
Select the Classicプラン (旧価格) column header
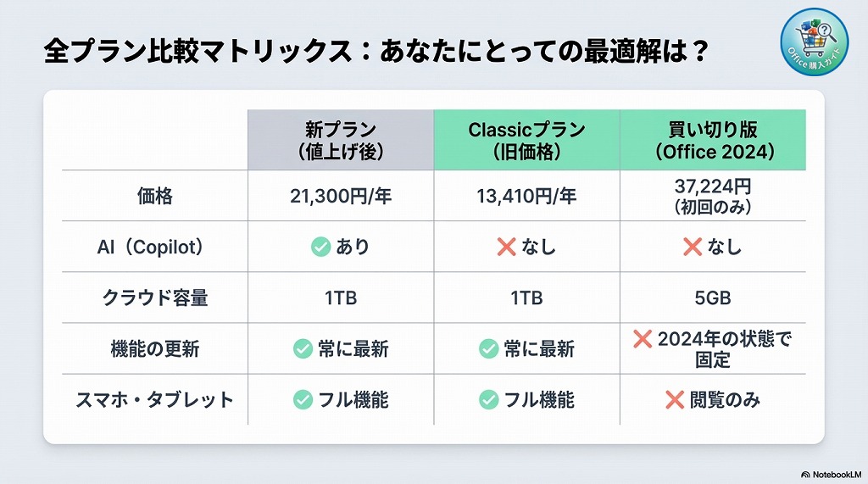point(526,141)
